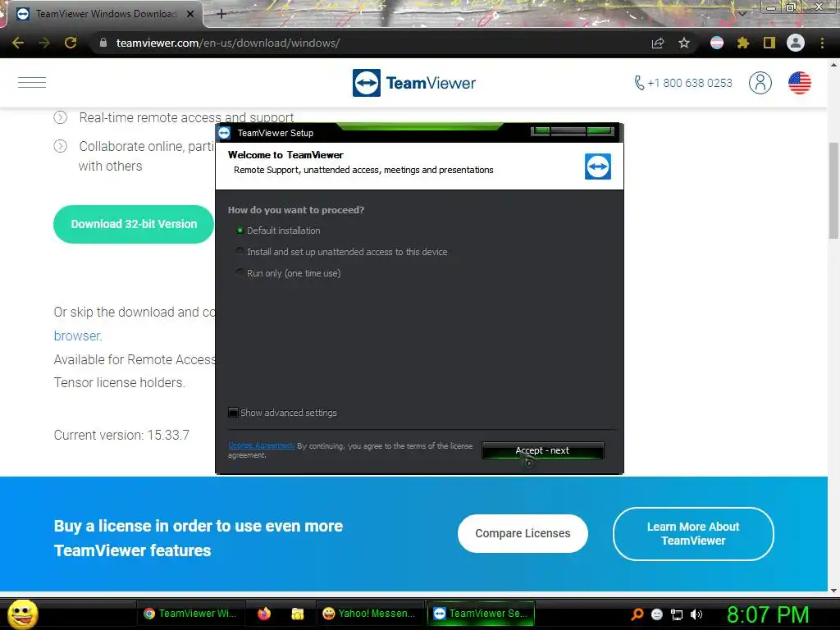Click the bullet icon beside Real-time remote access

[x=61, y=117]
